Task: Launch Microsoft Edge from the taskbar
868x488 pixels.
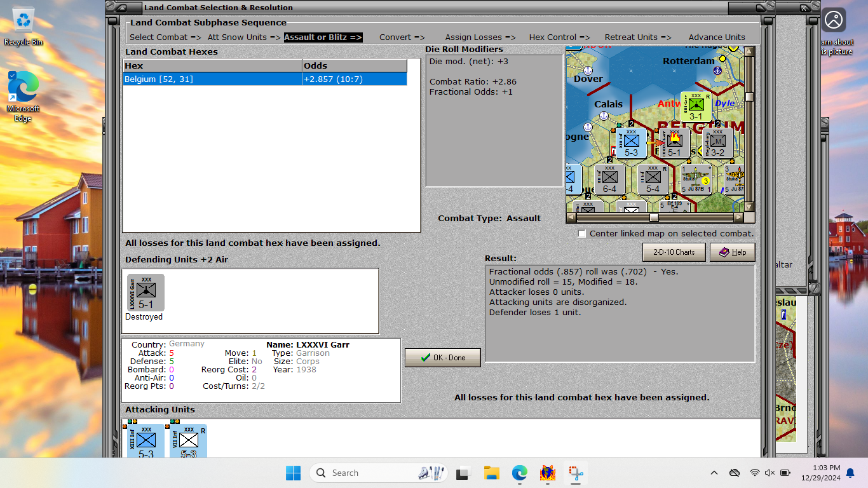Action: tap(519, 473)
